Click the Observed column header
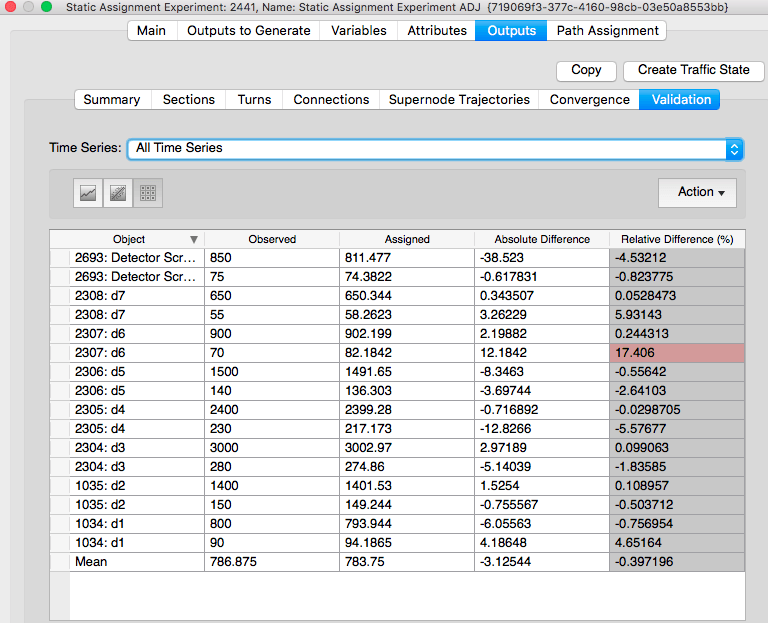 pyautogui.click(x=272, y=240)
